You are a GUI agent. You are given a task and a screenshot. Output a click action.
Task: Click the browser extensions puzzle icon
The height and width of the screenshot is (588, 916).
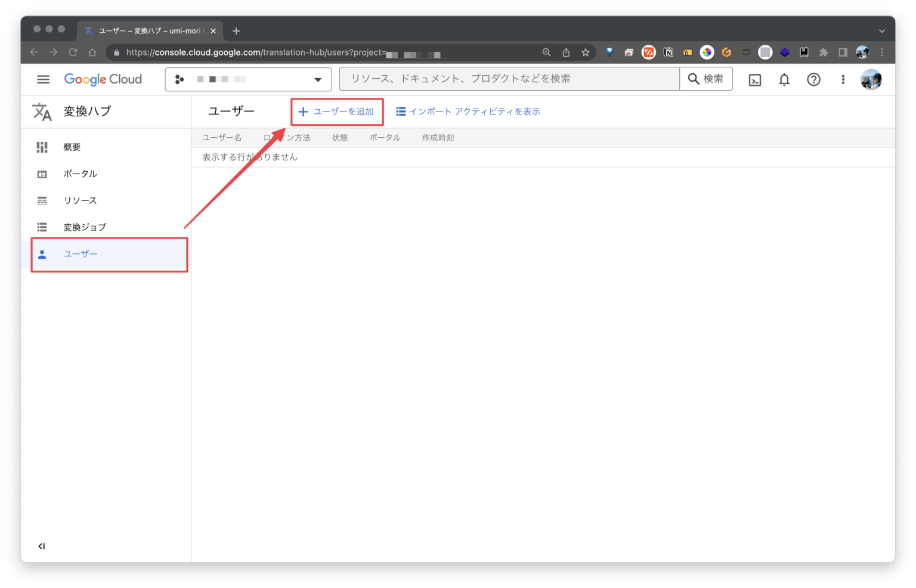823,52
